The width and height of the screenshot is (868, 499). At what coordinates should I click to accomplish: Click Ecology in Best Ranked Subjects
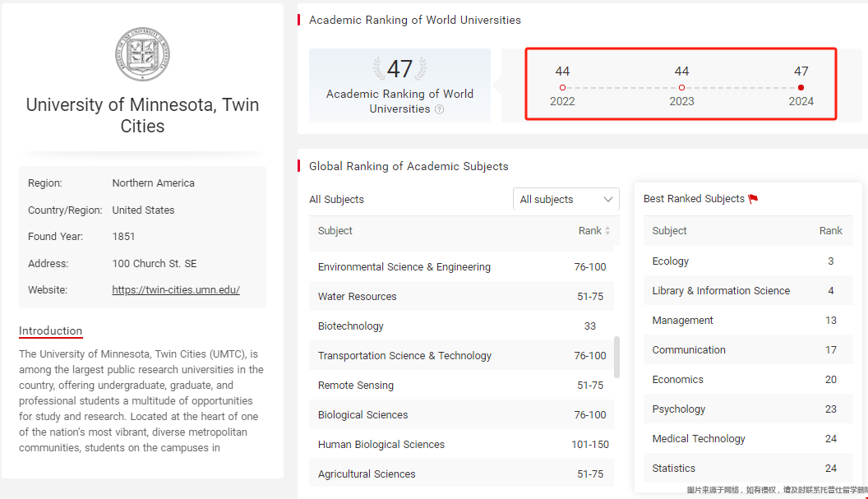671,261
